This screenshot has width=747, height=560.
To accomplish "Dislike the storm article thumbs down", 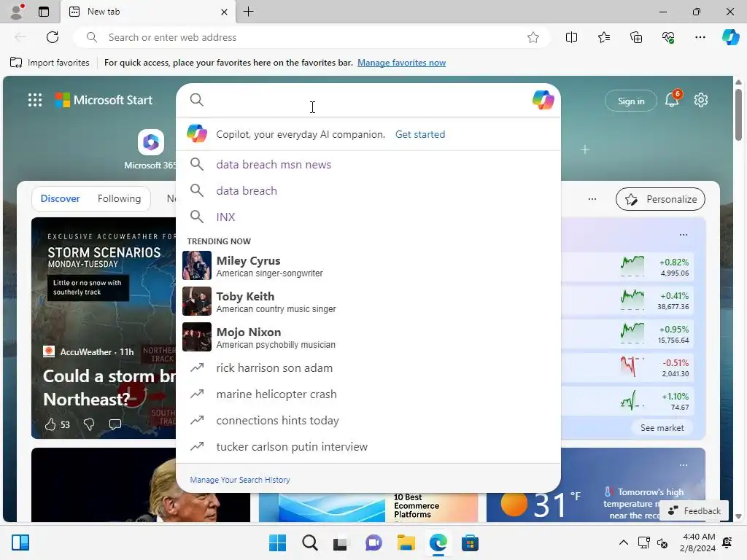I will 89,424.
